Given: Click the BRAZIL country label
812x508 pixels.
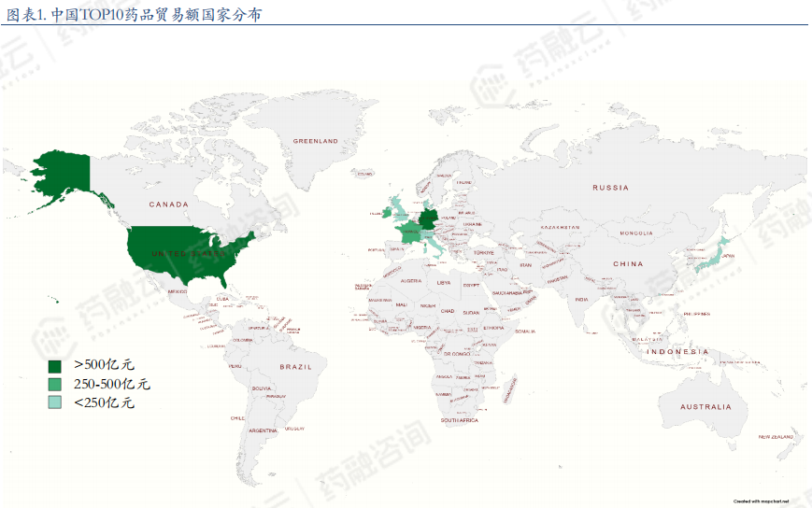Looking at the screenshot, I should coord(295,367).
